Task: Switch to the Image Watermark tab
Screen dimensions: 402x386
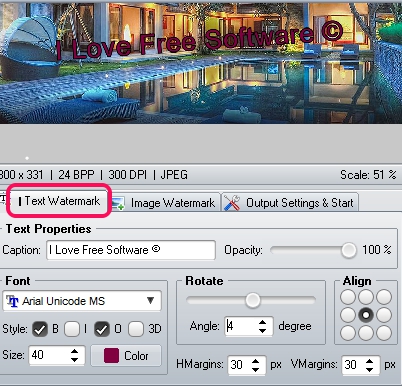Action: pyautogui.click(x=165, y=203)
